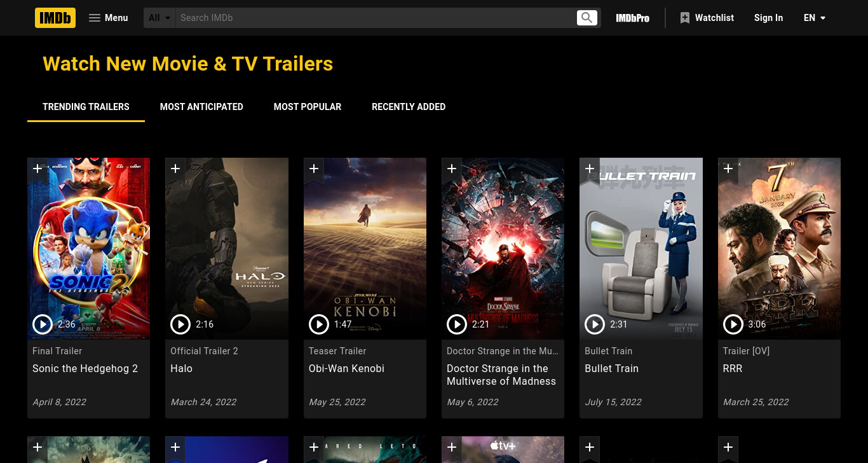Click into the Search IMDb field
Viewport: 868px width, 463px height.
pyautogui.click(x=375, y=18)
